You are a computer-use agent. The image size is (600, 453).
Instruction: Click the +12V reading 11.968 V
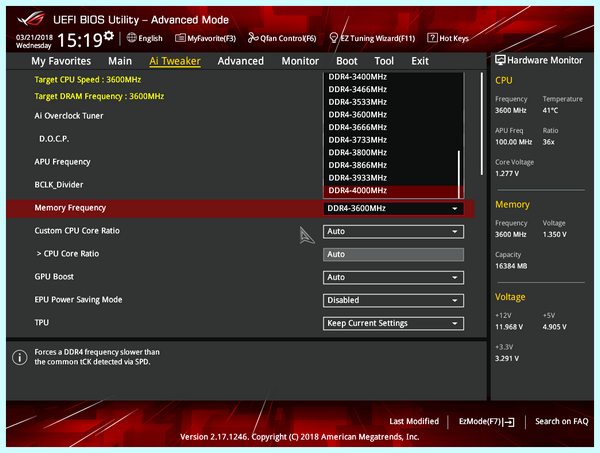pos(509,327)
